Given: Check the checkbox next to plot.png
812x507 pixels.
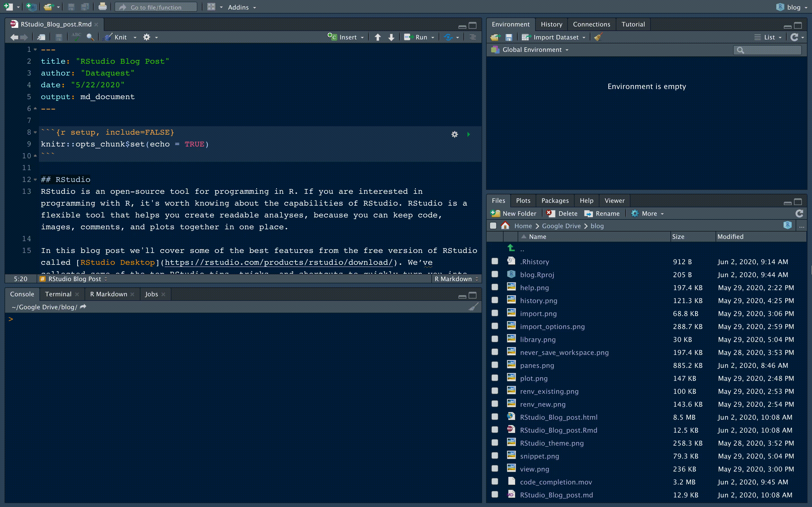Looking at the screenshot, I should click(x=495, y=378).
